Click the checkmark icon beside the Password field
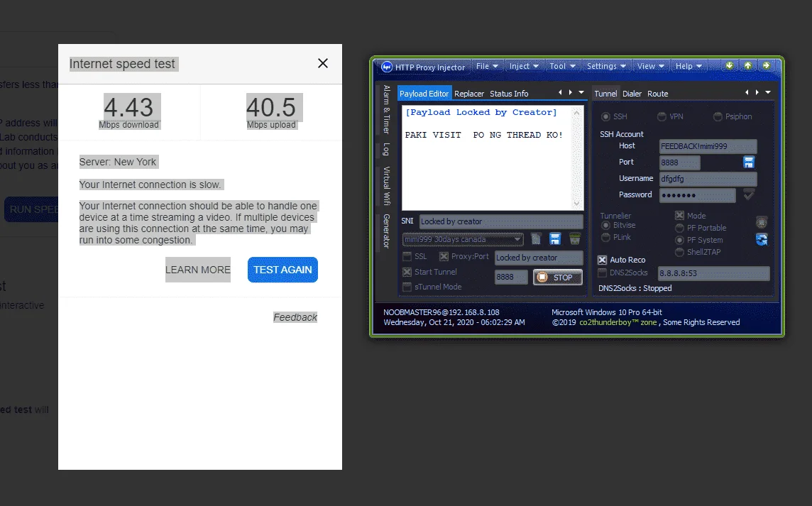Image resolution: width=812 pixels, height=506 pixels. click(x=749, y=194)
